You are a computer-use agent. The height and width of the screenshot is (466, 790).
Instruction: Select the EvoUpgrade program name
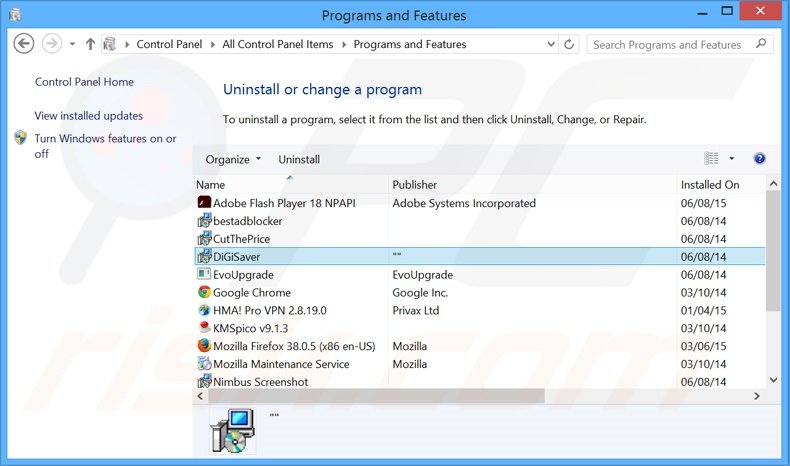[243, 275]
